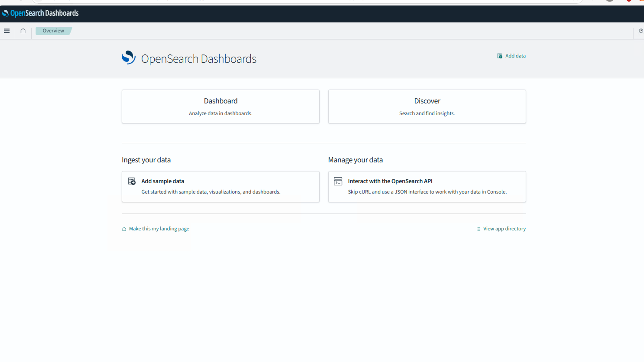The width and height of the screenshot is (644, 362).
Task: Go to home via house icon
Action: click(x=23, y=31)
